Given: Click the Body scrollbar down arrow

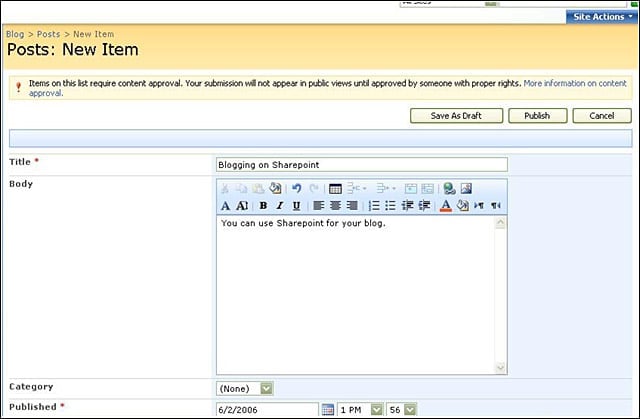Looking at the screenshot, I should (500, 368).
